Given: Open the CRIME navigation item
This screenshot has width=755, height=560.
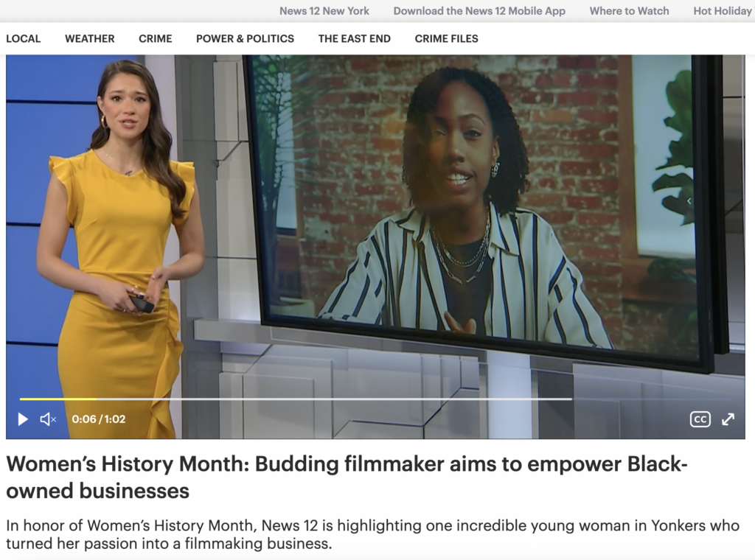Looking at the screenshot, I should [x=155, y=38].
